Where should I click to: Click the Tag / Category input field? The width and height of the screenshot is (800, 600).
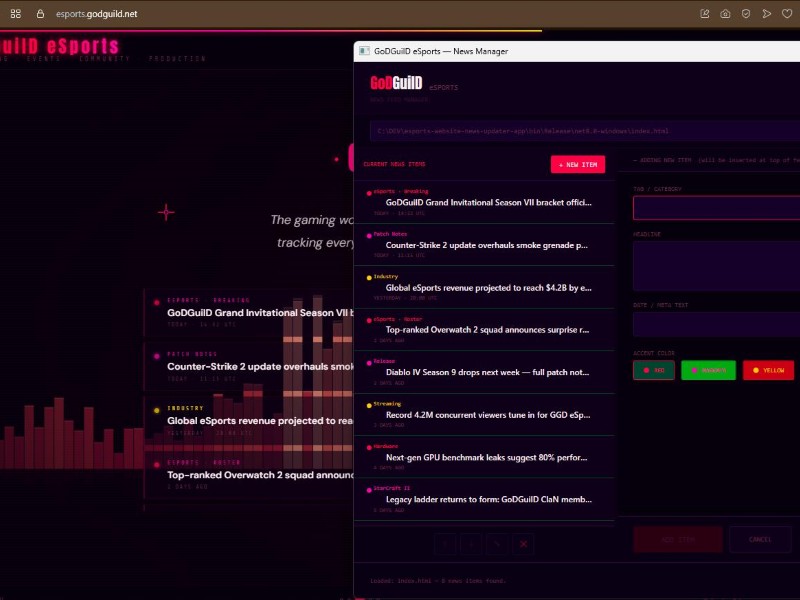[716, 208]
